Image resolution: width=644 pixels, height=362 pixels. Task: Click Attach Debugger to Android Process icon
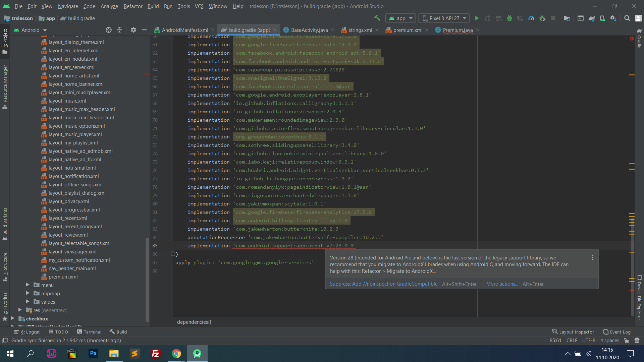pyautogui.click(x=542, y=18)
